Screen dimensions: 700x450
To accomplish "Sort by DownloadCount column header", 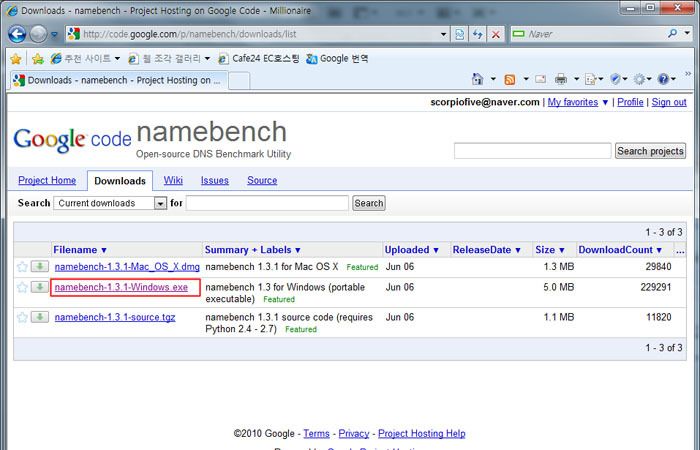I will coord(620,250).
